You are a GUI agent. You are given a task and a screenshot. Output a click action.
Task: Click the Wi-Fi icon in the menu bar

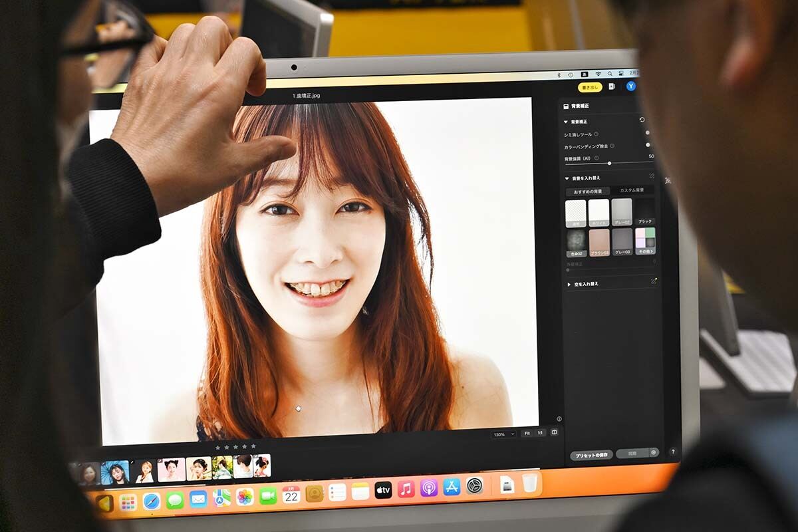point(598,74)
